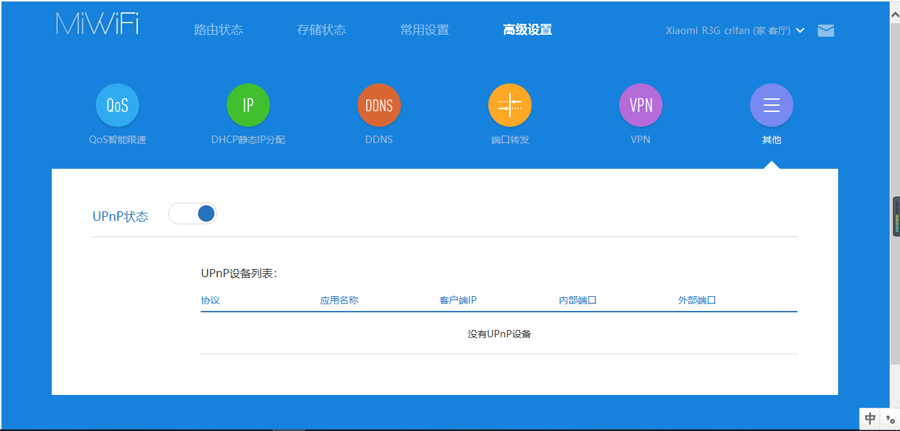Open the mail message envelope icon
The image size is (900, 431).
[x=825, y=30]
